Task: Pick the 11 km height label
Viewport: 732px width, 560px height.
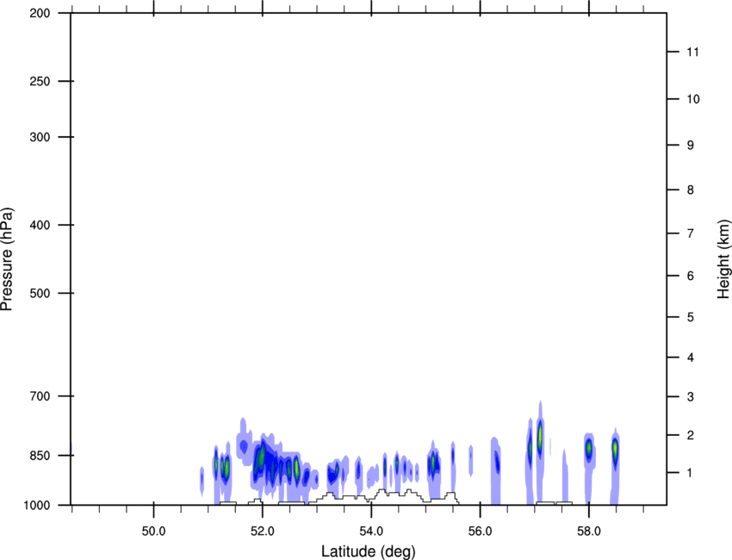Action: click(692, 52)
